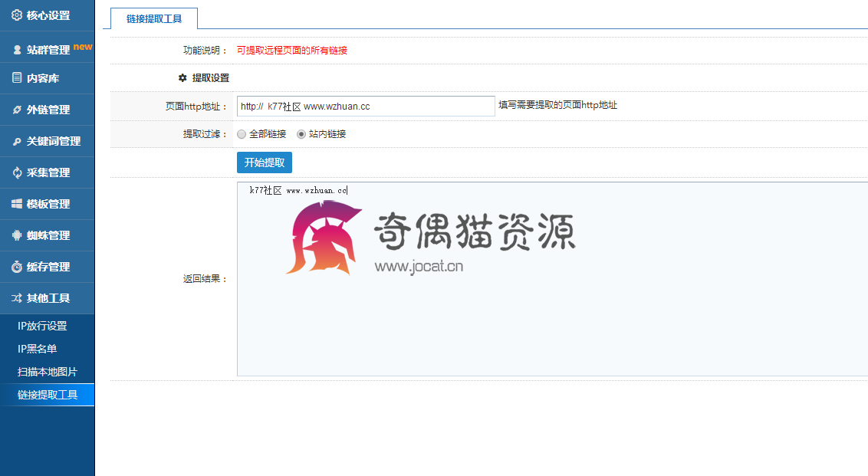Click the shuffle icon beside 其他工具
Viewport: 868px width, 476px height.
17,298
